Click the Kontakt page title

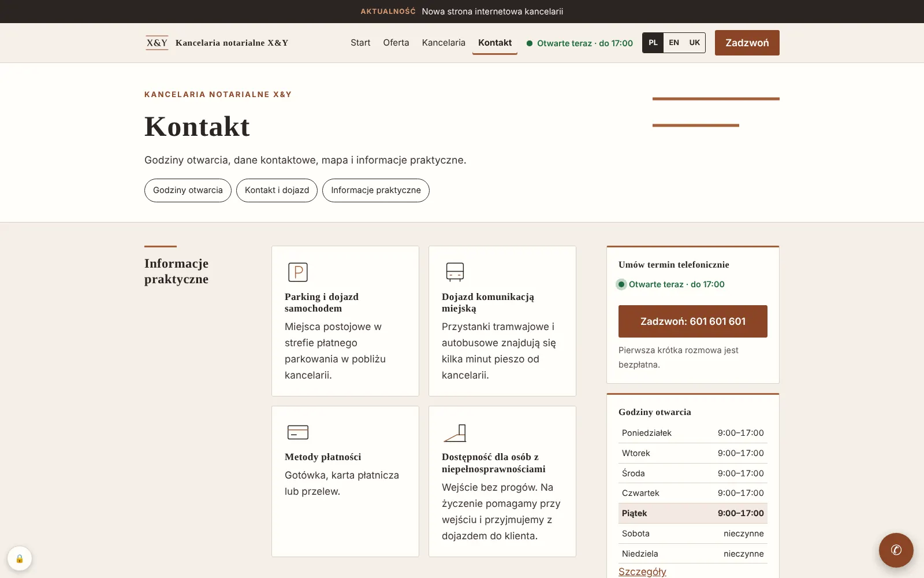click(x=197, y=127)
